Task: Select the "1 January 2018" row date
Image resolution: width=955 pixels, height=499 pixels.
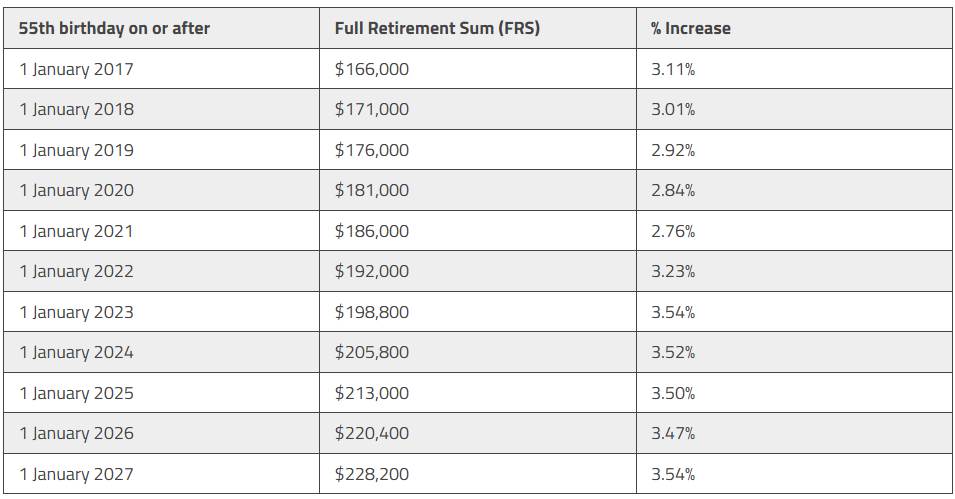Action: (76, 109)
